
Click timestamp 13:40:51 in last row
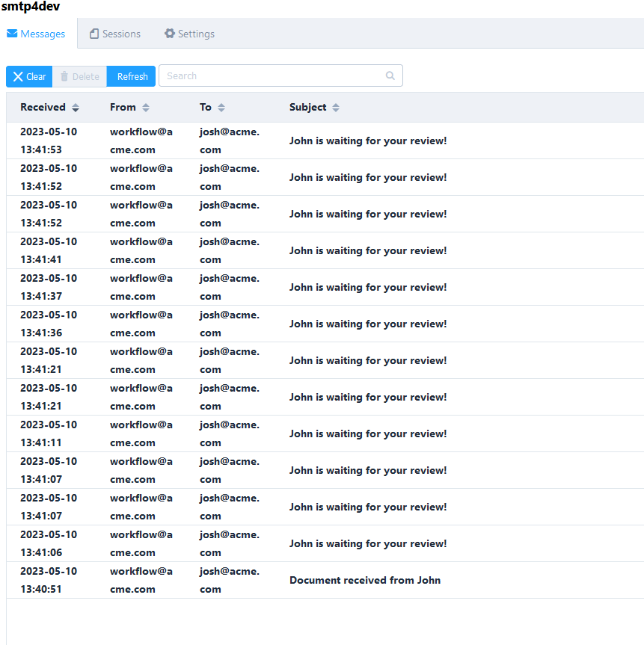click(x=41, y=590)
